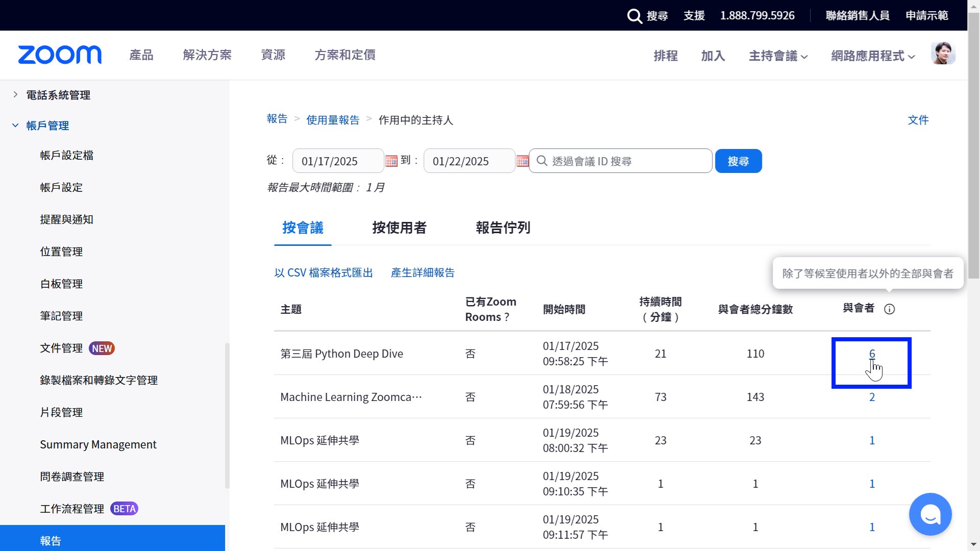Open 筆記管理 in sidebar

coord(61,316)
